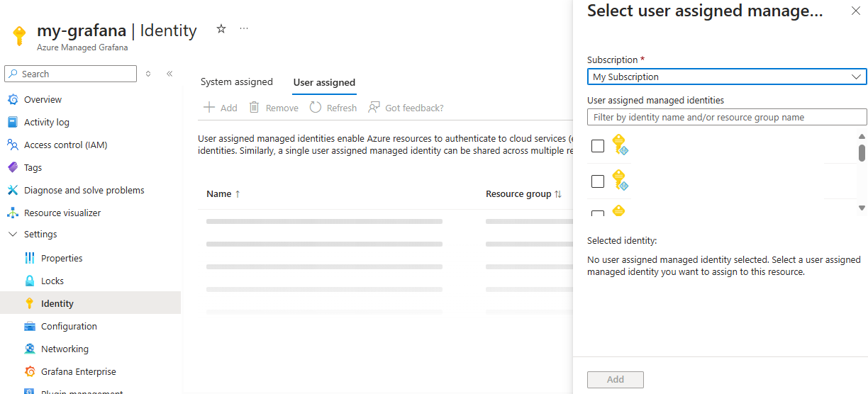This screenshot has width=868, height=394.
Task: Click the plus icon next to Add
Action: 209,108
